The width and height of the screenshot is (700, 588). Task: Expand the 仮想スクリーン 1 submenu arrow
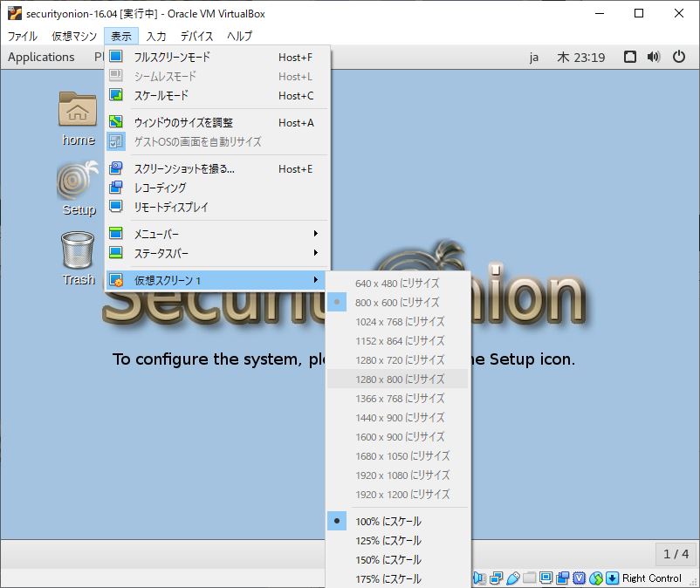point(316,280)
